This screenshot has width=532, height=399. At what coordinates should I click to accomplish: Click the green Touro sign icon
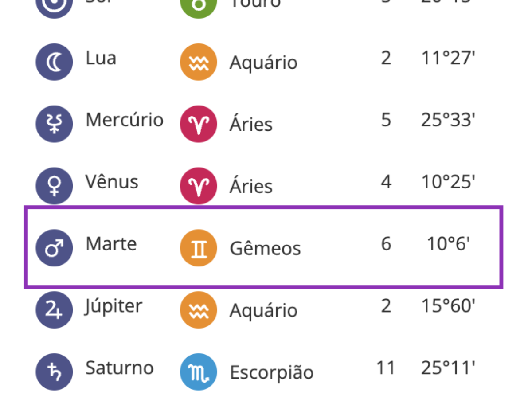coord(199,4)
